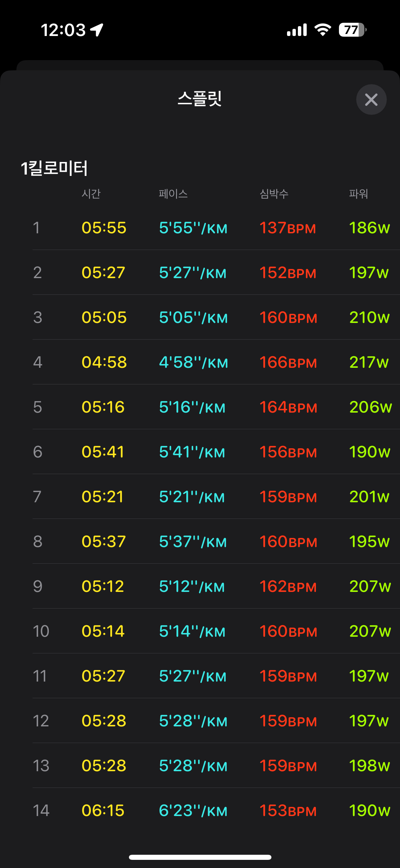The image size is (400, 868).
Task: Tap the cellular signal bars icon
Action: tap(297, 30)
